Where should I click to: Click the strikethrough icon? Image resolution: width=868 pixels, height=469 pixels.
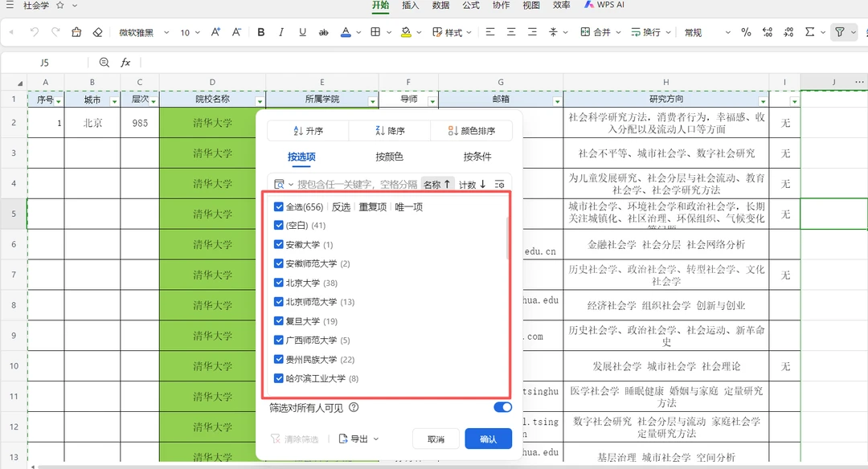[x=324, y=33]
